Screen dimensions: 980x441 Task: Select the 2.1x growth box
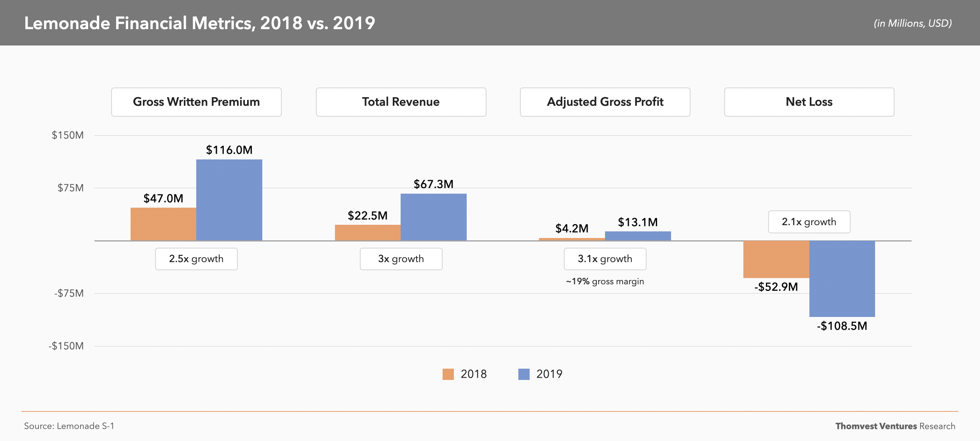809,222
